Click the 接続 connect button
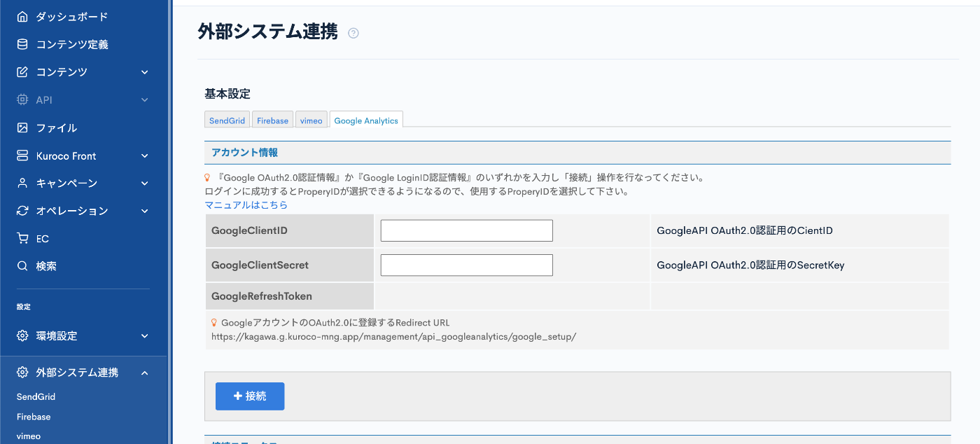This screenshot has height=444, width=980. coord(250,396)
